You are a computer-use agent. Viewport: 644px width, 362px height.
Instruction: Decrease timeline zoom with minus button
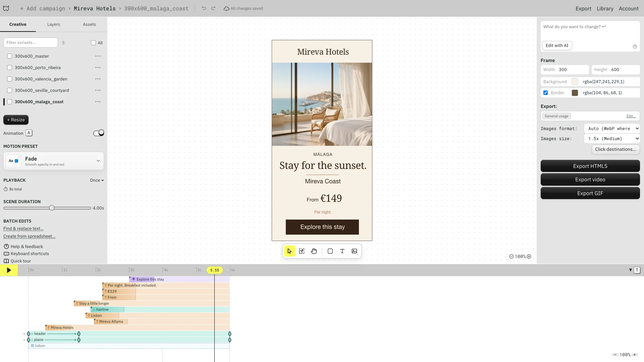(615, 355)
